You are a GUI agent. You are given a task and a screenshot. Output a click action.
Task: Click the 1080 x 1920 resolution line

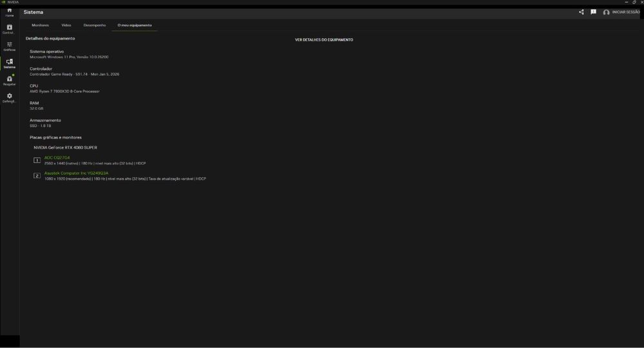[126, 179]
